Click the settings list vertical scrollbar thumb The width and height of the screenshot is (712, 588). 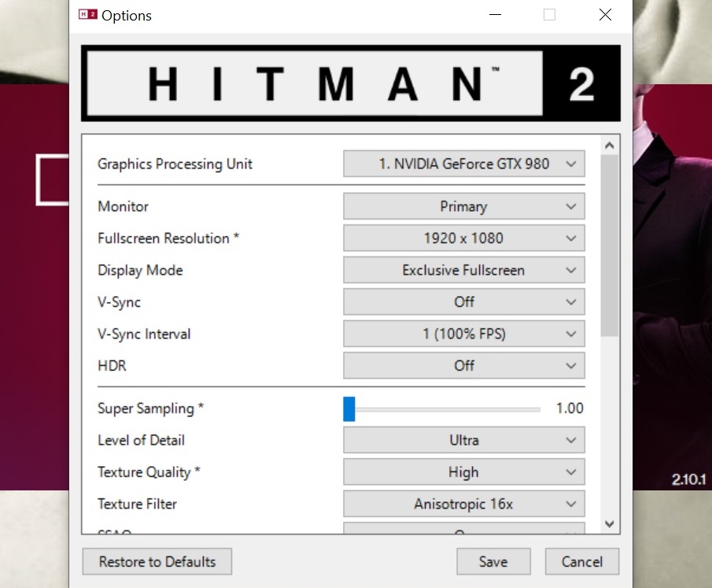610,246
